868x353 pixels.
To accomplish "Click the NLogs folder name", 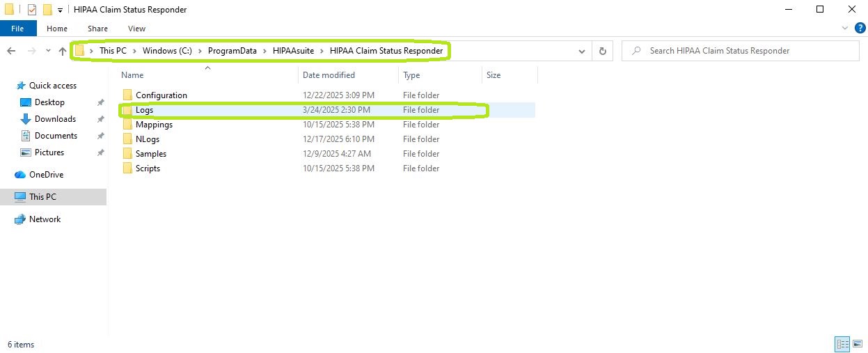I will (148, 139).
